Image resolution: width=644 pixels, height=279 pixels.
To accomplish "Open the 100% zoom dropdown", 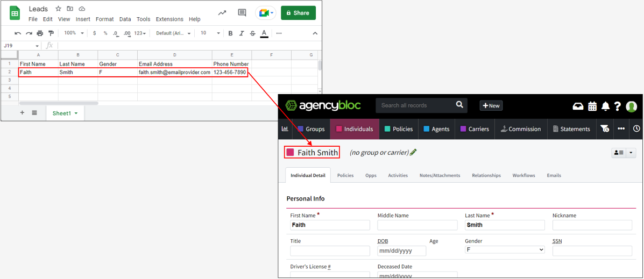I will (74, 33).
